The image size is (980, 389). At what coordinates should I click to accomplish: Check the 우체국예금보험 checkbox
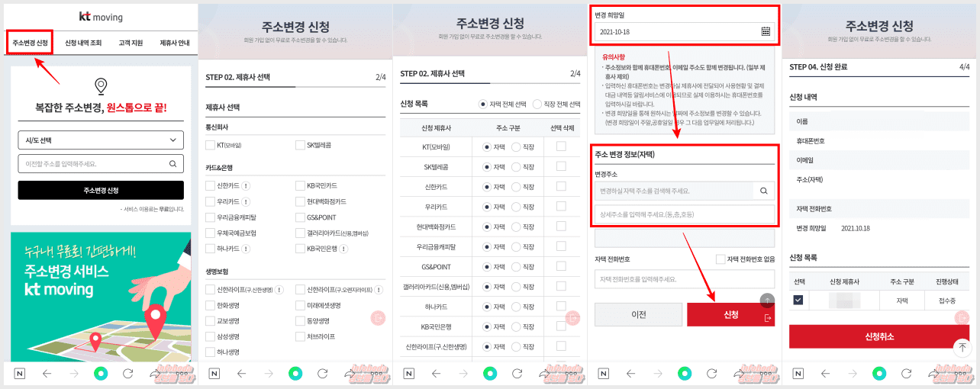point(210,233)
